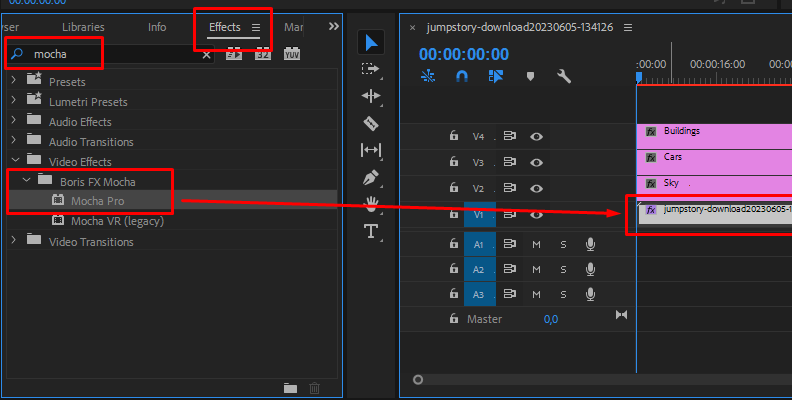Select the jumpstory-download sequence tab
The height and width of the screenshot is (400, 792).
(x=520, y=27)
